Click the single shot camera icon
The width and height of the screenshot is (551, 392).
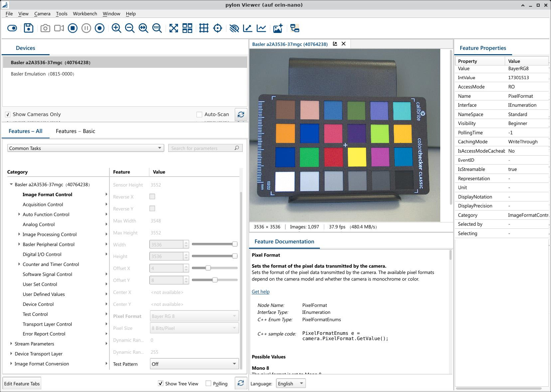[45, 28]
